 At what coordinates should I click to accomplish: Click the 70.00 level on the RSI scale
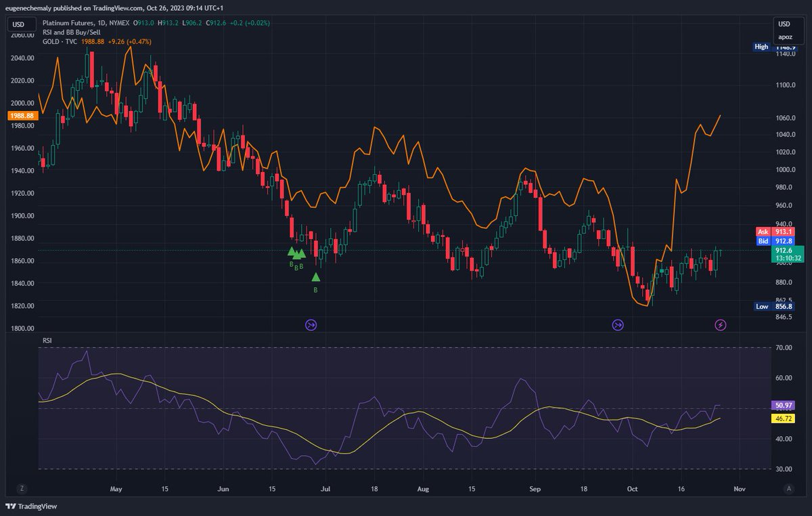point(784,347)
